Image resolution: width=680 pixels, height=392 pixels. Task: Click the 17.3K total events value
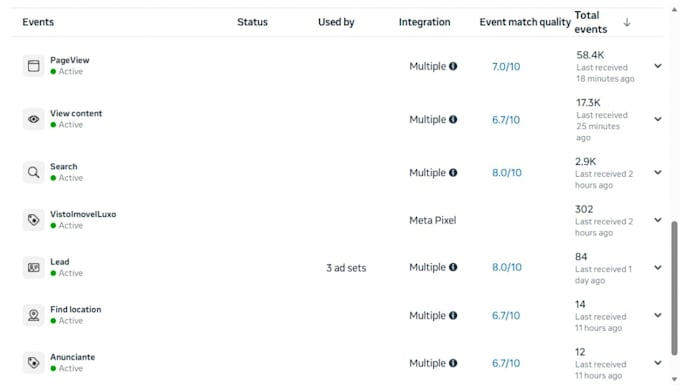click(588, 103)
